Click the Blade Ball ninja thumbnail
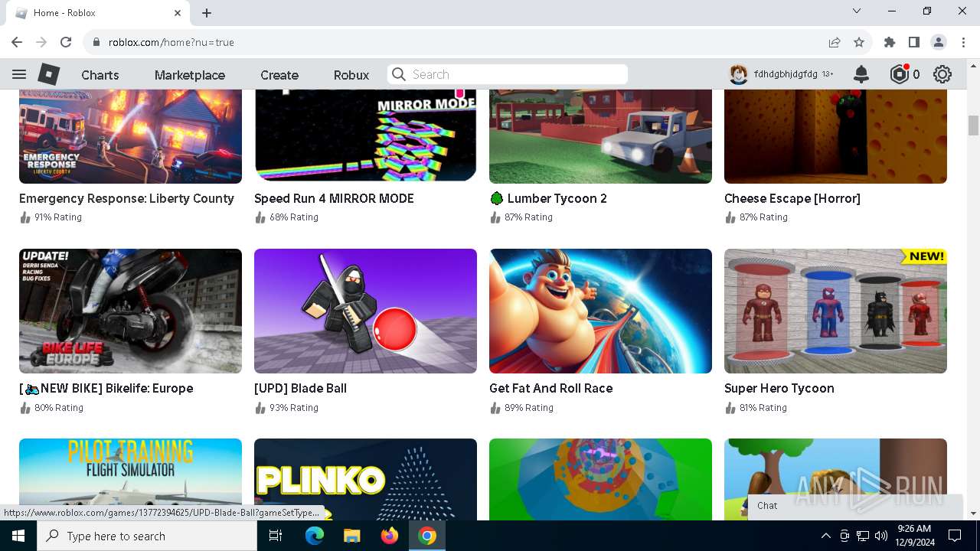 point(365,311)
